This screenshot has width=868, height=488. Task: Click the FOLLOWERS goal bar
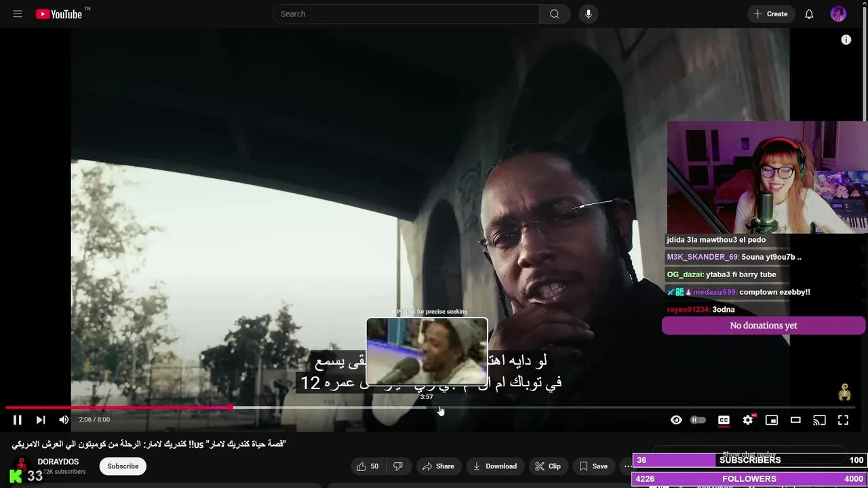(750, 479)
